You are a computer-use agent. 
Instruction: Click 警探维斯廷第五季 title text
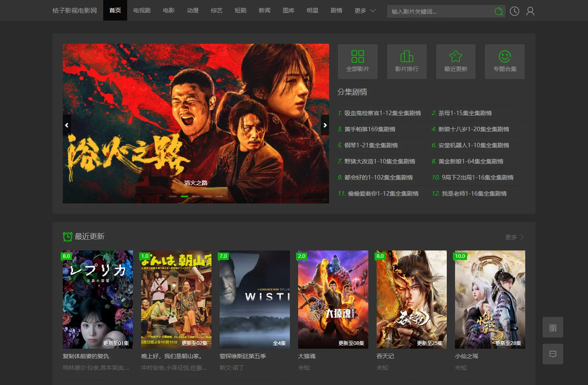pyautogui.click(x=243, y=356)
